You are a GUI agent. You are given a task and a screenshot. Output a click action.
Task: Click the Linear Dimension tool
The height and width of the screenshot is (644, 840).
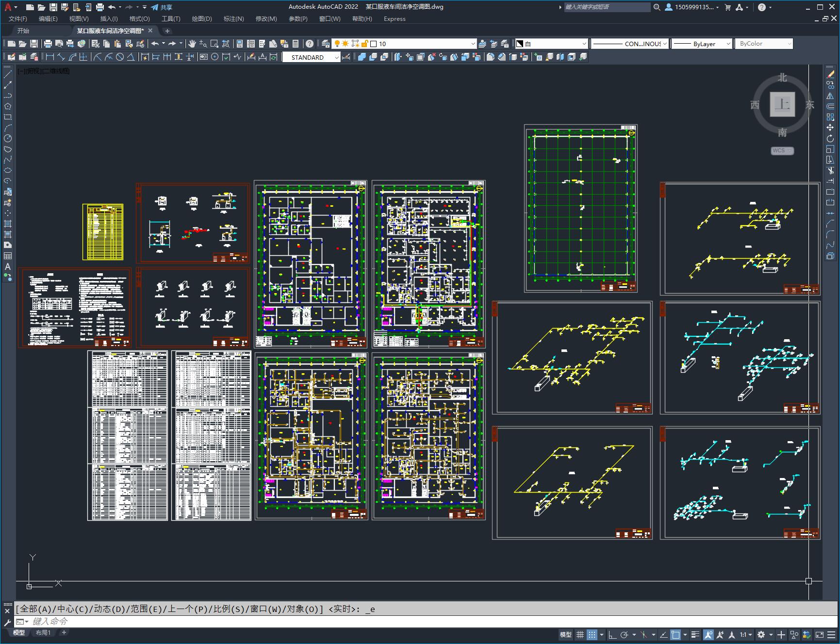pyautogui.click(x=50, y=57)
